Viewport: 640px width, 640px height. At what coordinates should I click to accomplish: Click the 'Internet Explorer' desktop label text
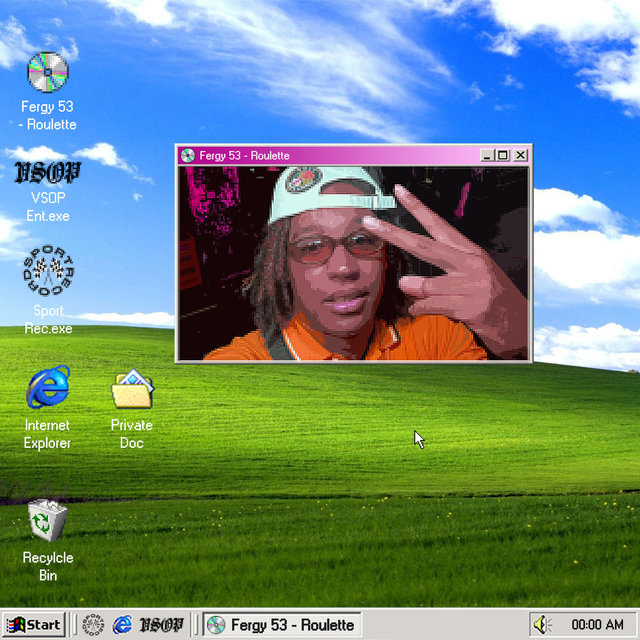47,434
